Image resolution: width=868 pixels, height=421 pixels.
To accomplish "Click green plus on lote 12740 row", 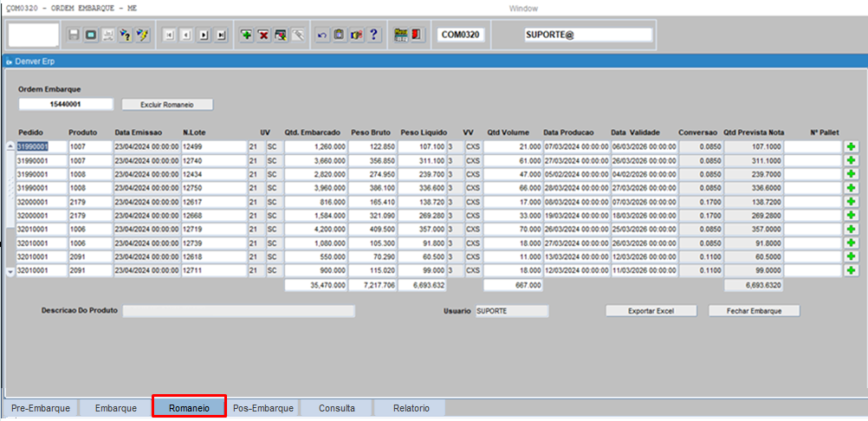I will pos(851,160).
